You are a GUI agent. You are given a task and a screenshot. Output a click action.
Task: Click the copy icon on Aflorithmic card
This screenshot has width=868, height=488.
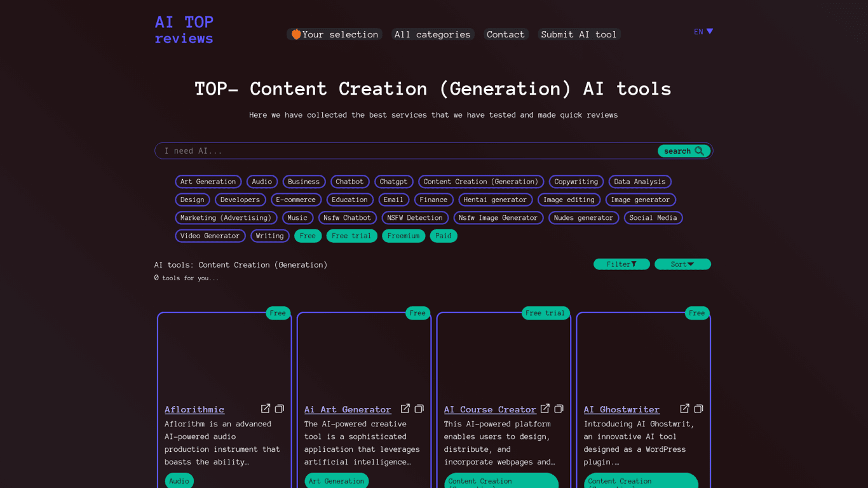tap(280, 409)
